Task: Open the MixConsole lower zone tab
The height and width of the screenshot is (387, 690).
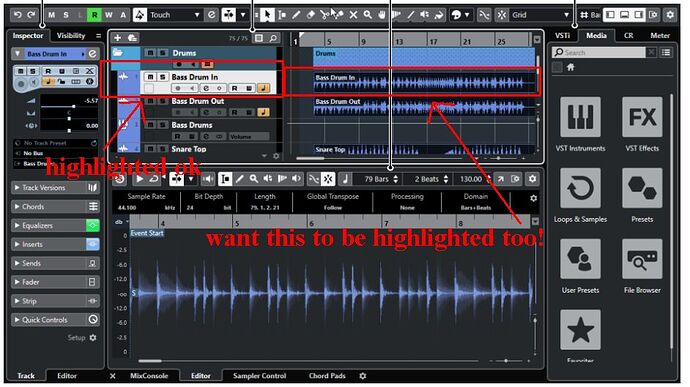Action: [149, 376]
